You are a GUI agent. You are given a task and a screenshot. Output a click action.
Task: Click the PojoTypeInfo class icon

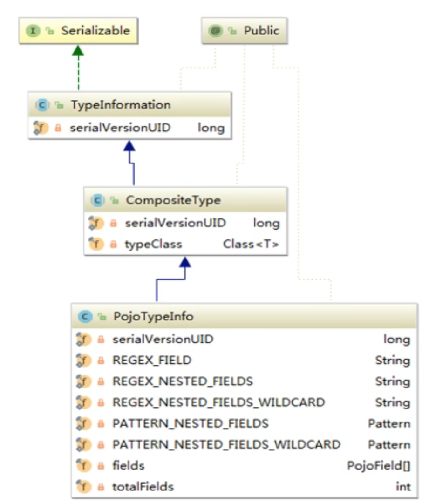[x=85, y=317]
